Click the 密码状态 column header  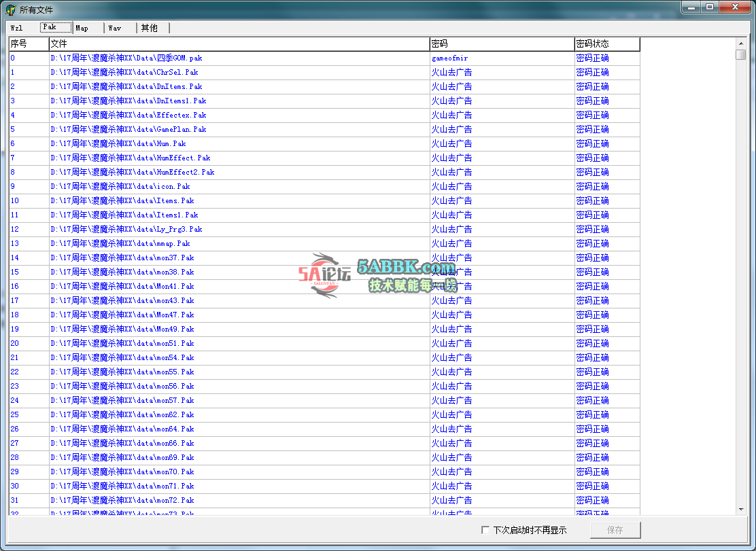tap(607, 44)
